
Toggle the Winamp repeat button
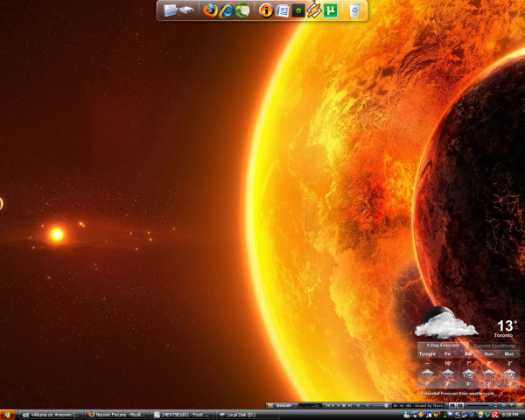[460, 406]
